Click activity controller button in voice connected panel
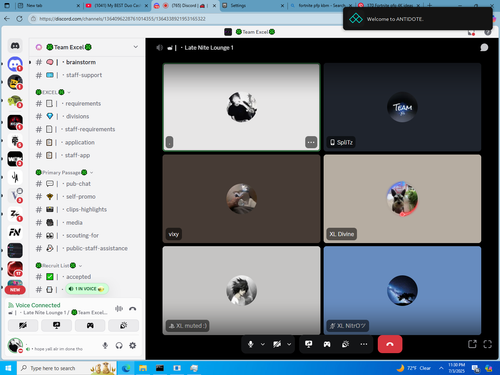 [x=90, y=325]
